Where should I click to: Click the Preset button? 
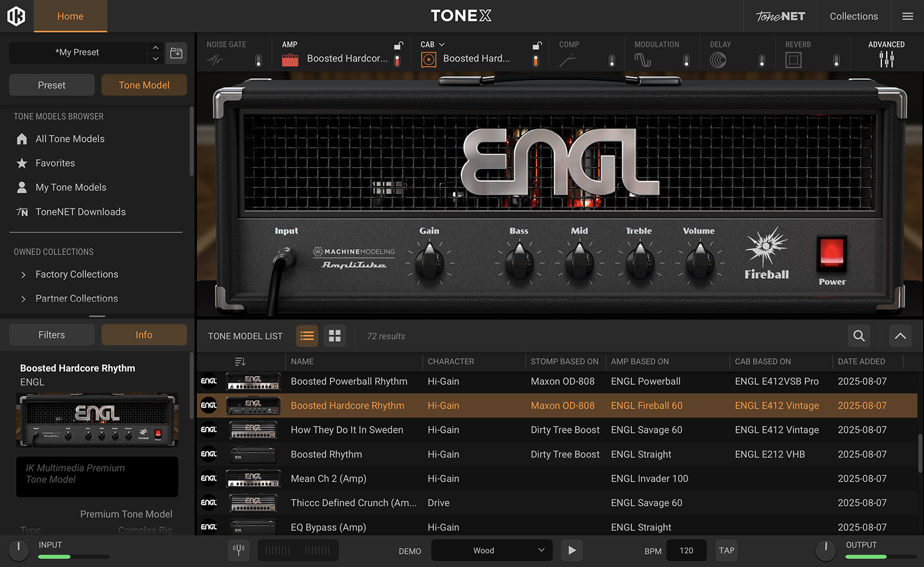click(52, 85)
